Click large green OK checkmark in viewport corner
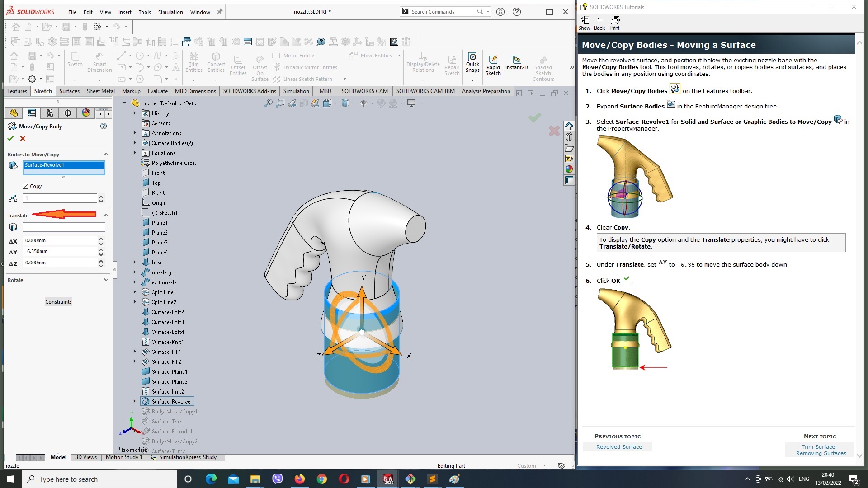The image size is (868, 488). [535, 117]
